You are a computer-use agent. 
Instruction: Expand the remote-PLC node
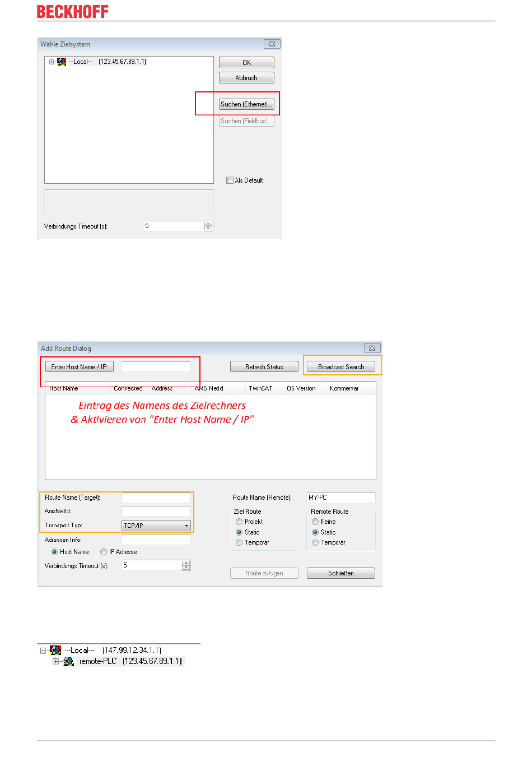(55, 662)
